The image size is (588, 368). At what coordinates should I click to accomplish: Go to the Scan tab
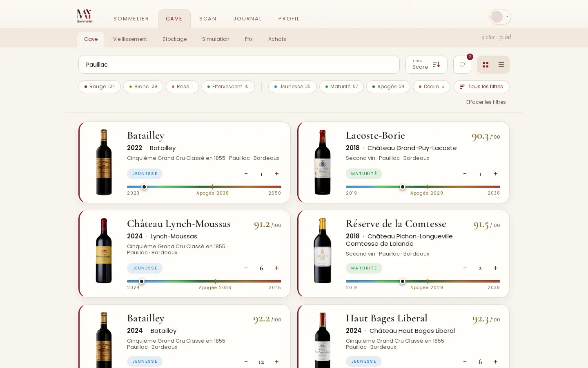pos(208,19)
